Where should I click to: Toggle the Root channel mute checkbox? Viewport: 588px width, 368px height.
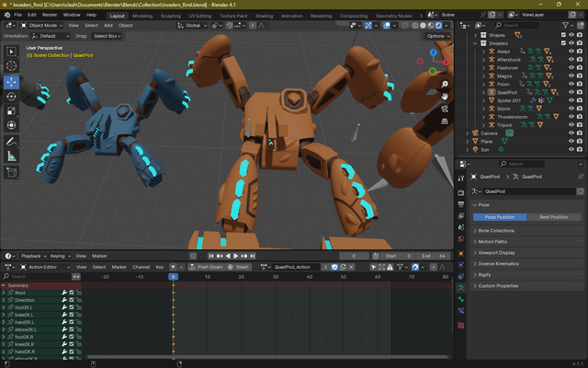click(x=72, y=293)
